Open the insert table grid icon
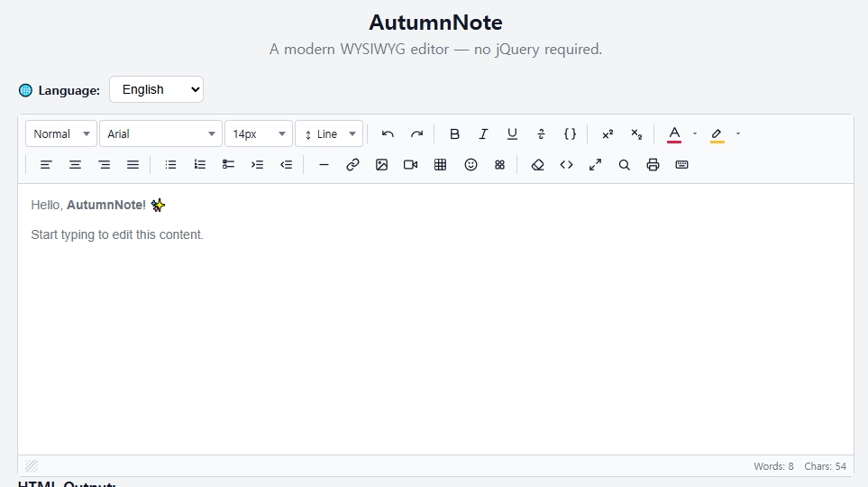The height and width of the screenshot is (487, 868). pyautogui.click(x=440, y=165)
